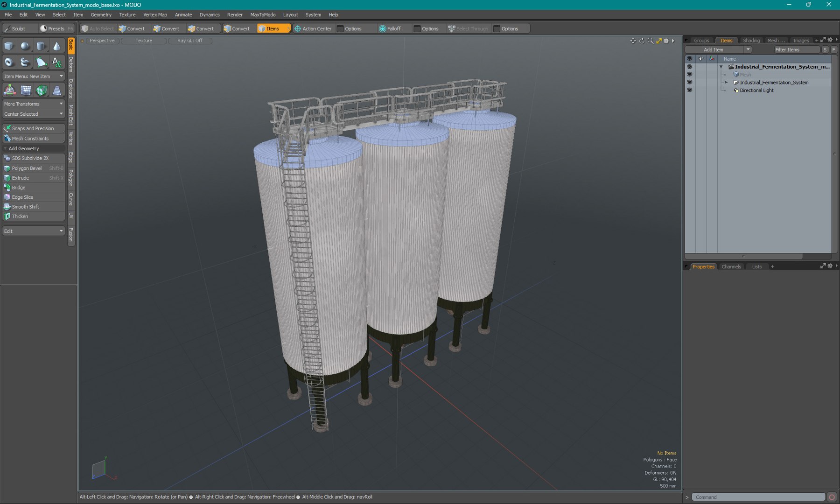Open the Geometry menu
The image size is (840, 504).
coord(101,15)
